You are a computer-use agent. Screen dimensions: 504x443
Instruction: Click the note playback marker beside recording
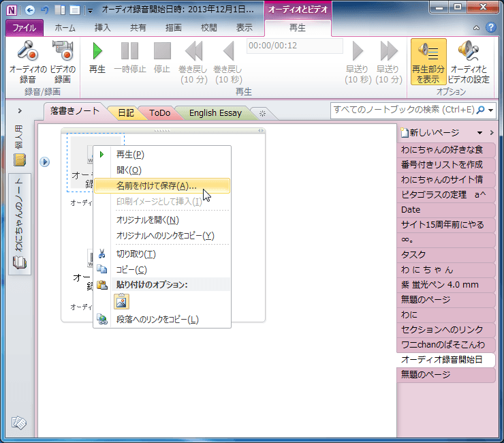coord(45,162)
